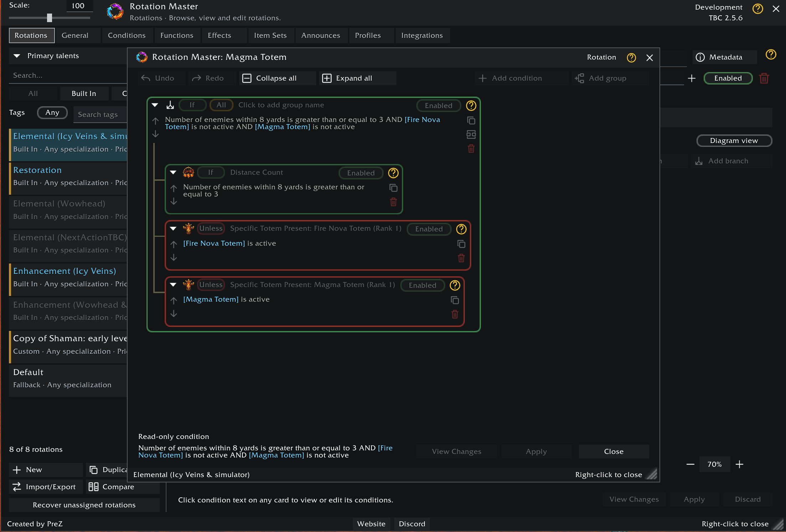The width and height of the screenshot is (786, 532).
Task: Open the Functions tab
Action: [x=177, y=35]
